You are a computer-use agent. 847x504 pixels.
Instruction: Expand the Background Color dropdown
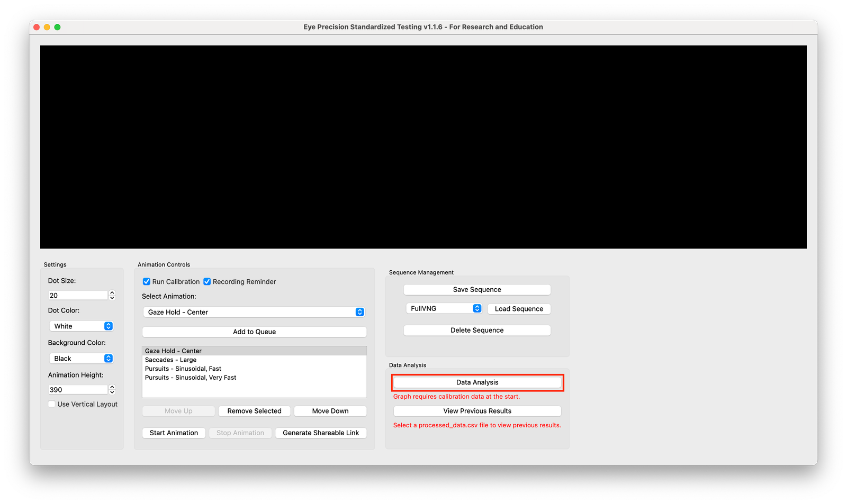(81, 359)
